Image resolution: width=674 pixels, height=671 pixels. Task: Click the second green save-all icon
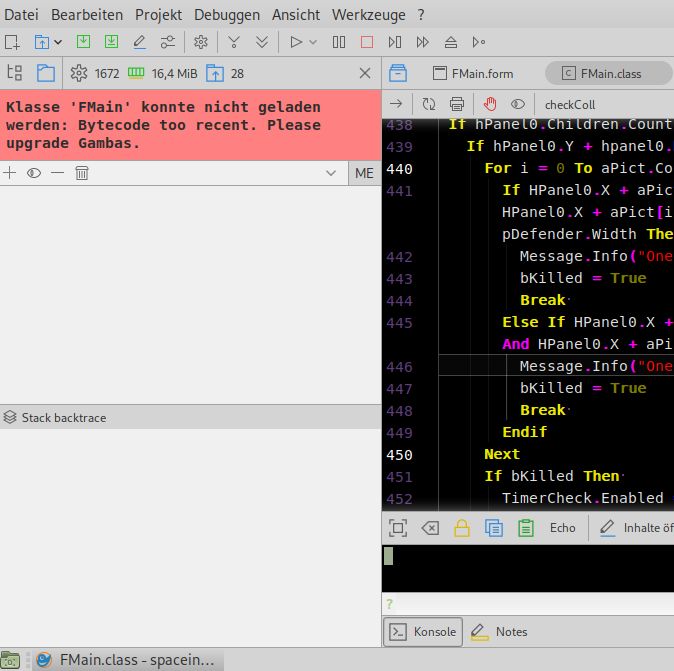pyautogui.click(x=111, y=42)
